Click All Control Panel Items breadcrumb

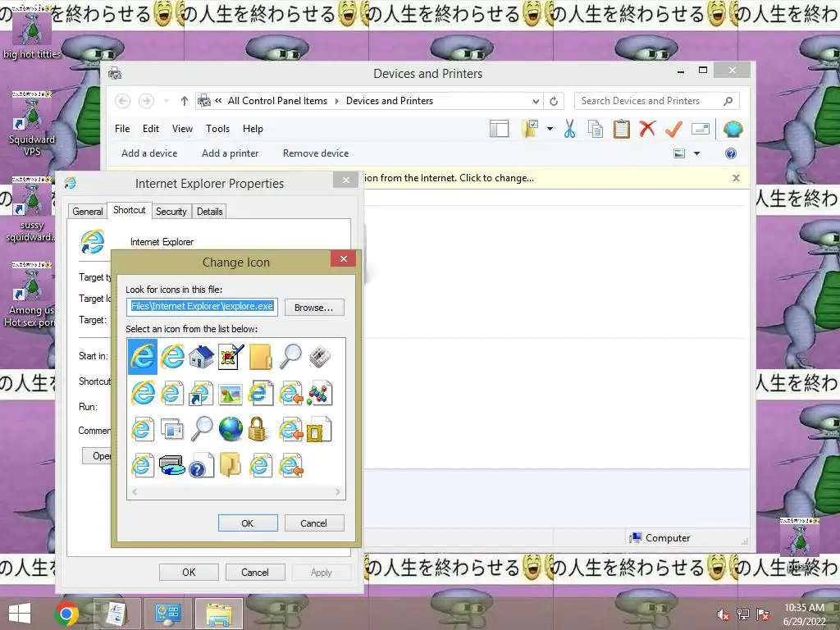[277, 101]
